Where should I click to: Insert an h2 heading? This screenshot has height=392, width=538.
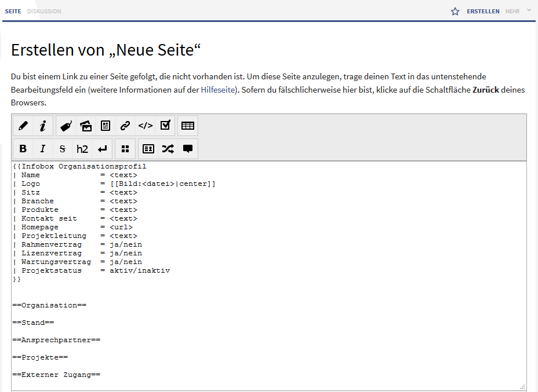82,149
